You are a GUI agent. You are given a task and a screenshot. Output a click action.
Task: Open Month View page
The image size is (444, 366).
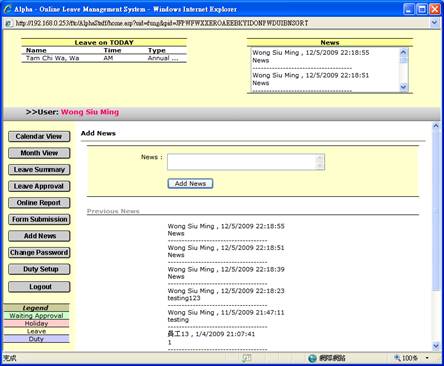[x=39, y=153]
